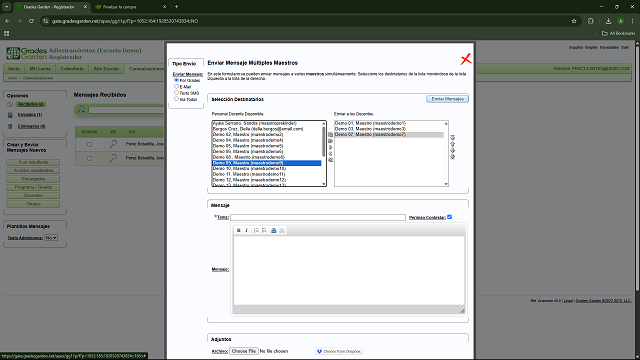Click A un estudiante button
Viewport: 640px width, 360px height.
click(33, 162)
